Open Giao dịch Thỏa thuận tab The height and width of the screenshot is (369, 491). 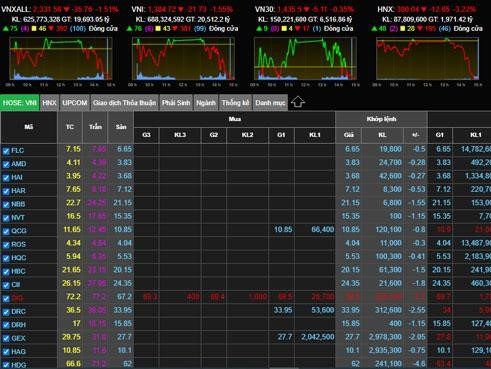[x=124, y=103]
